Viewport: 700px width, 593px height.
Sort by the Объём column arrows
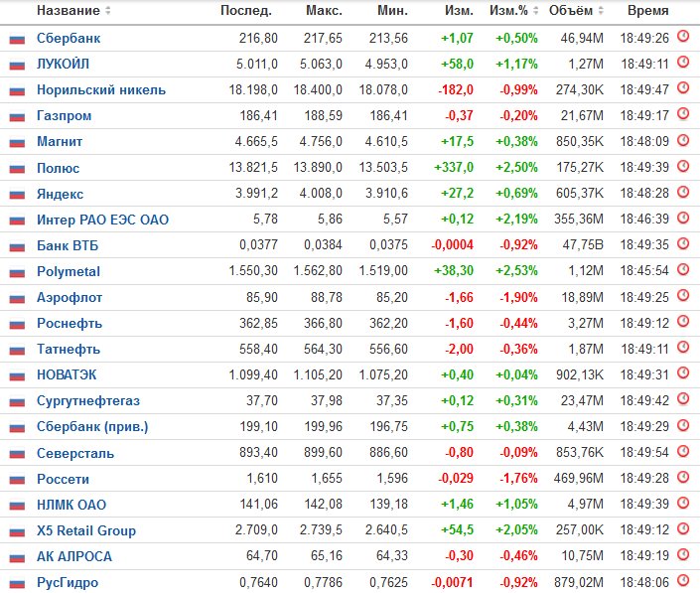tap(601, 10)
